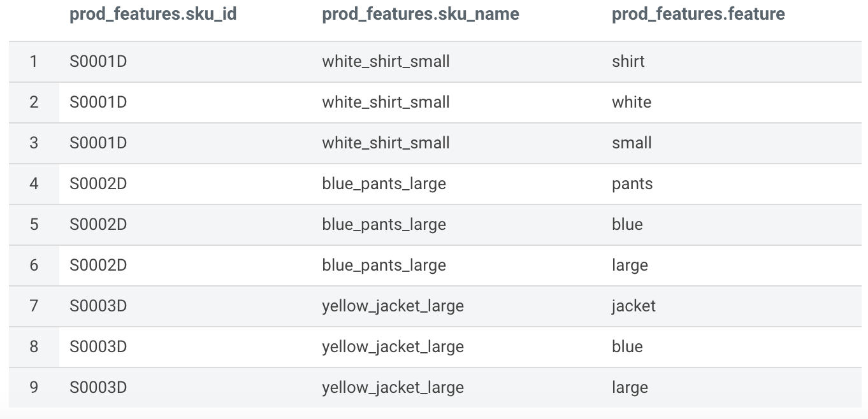Screen dimensions: 868x419
Task: Click the prod_features.sku_id column header
Action: click(x=153, y=14)
